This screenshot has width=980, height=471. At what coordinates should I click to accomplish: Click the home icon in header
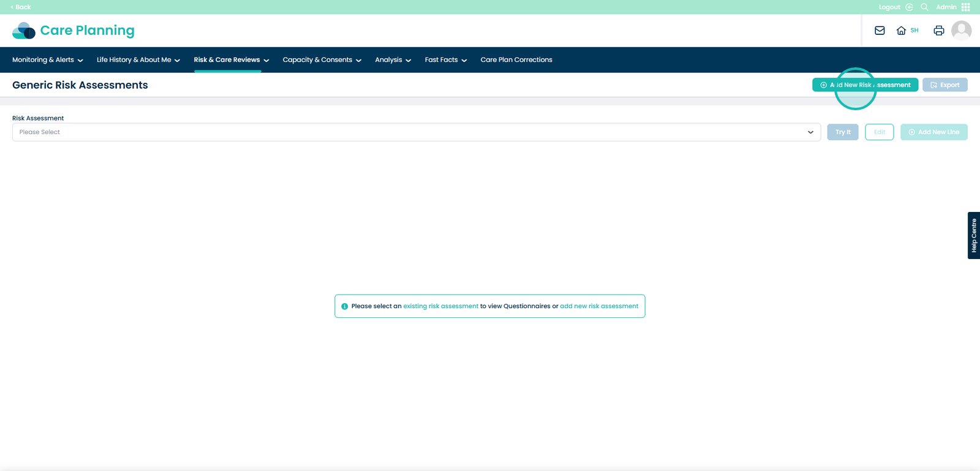[x=901, y=31]
